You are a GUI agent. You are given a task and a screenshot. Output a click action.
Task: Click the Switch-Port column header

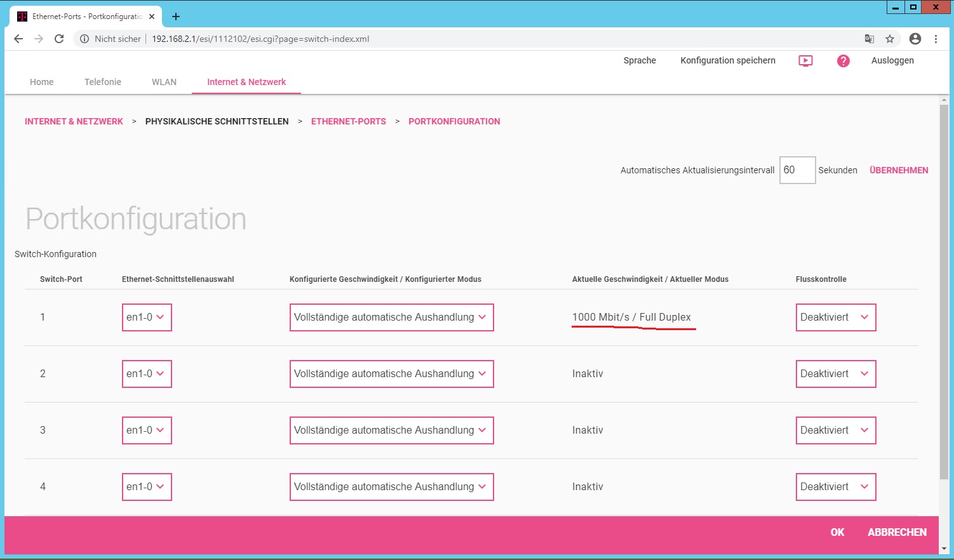[61, 279]
